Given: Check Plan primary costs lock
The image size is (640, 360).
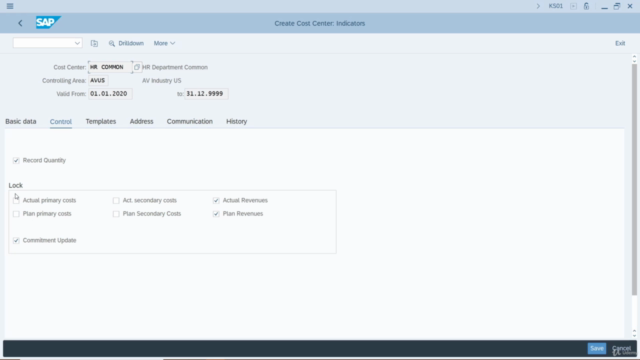Looking at the screenshot, I should click(x=16, y=214).
